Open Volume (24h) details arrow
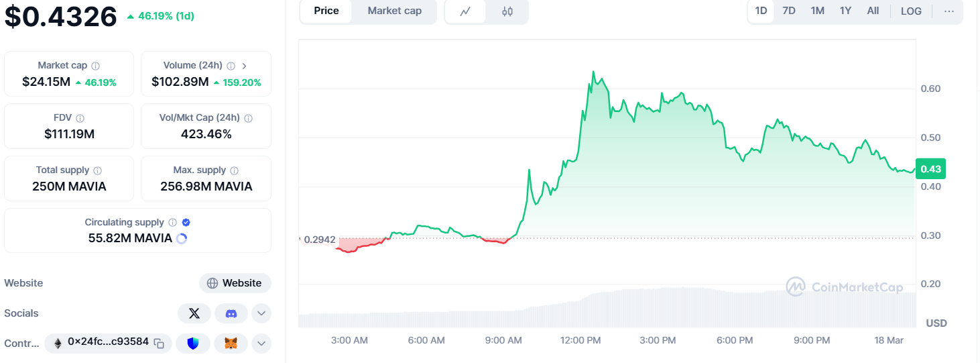The height and width of the screenshot is (363, 980). 244,66
